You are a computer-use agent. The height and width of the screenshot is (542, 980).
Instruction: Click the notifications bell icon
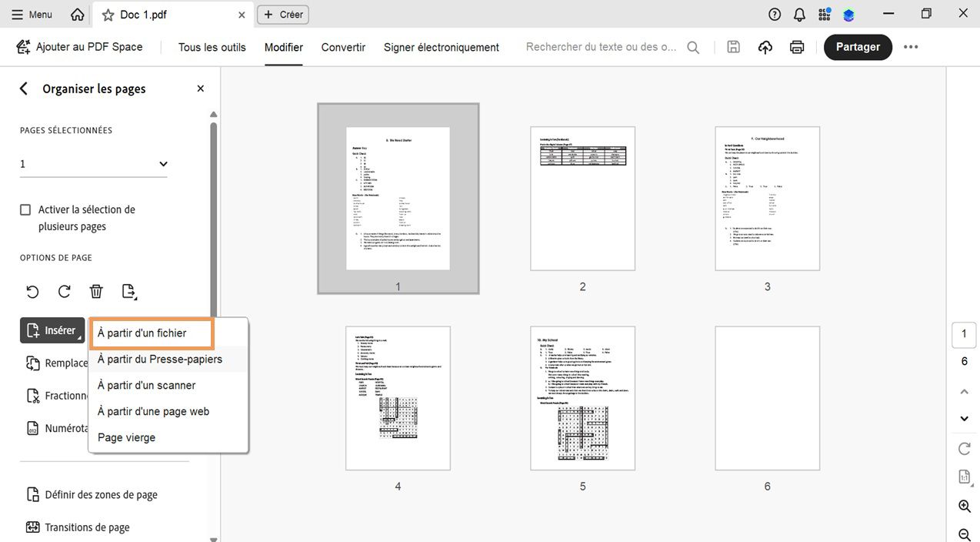coord(798,14)
